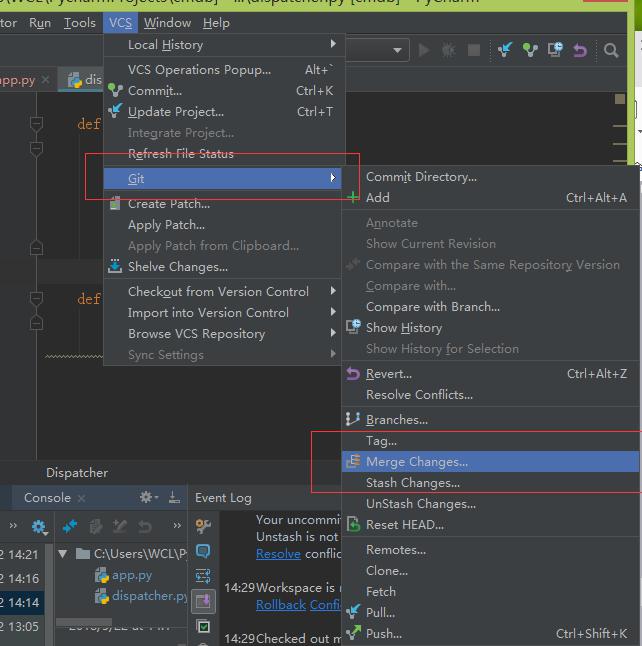642x646 pixels.
Task: Open Branches... in Git submenu
Action: point(490,419)
